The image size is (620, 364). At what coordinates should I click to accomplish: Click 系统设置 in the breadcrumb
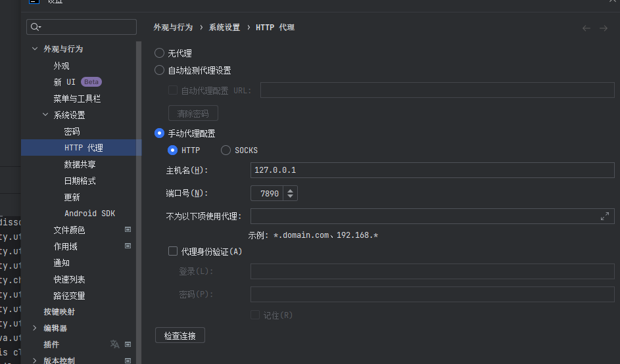[224, 28]
